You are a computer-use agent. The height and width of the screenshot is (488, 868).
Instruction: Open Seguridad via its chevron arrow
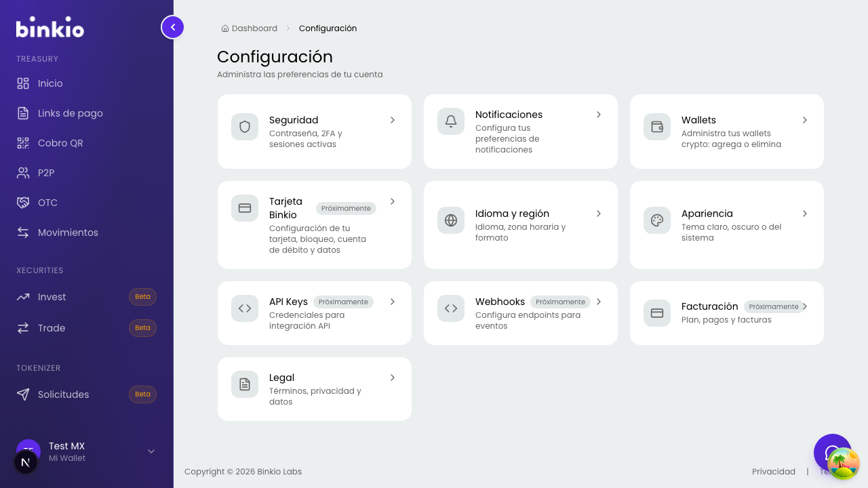(x=393, y=120)
